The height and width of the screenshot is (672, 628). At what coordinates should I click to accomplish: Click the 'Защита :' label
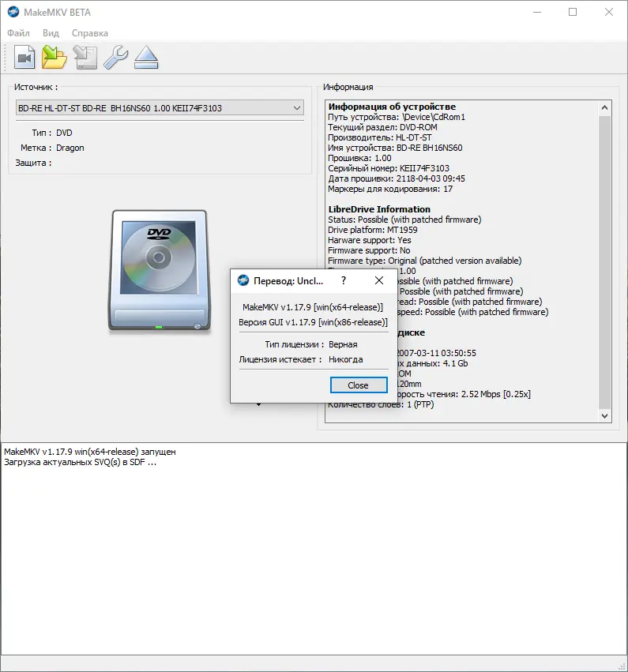[33, 163]
